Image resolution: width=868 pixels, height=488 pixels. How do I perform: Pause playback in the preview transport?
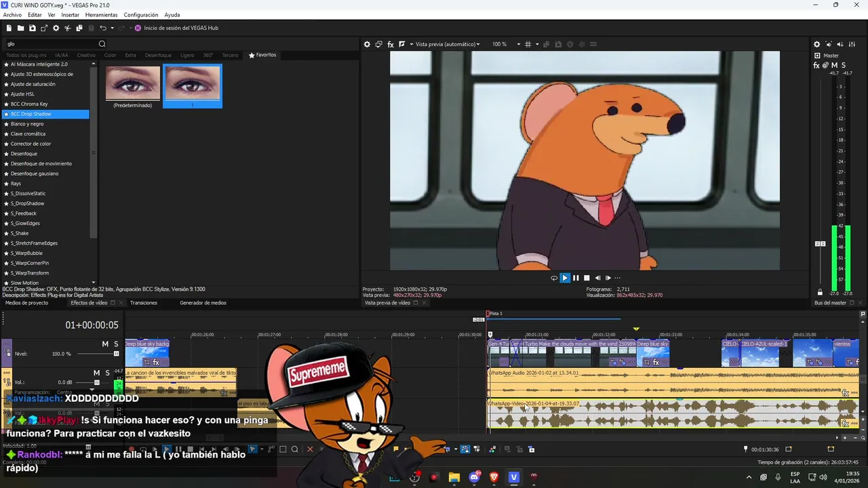tap(576, 278)
